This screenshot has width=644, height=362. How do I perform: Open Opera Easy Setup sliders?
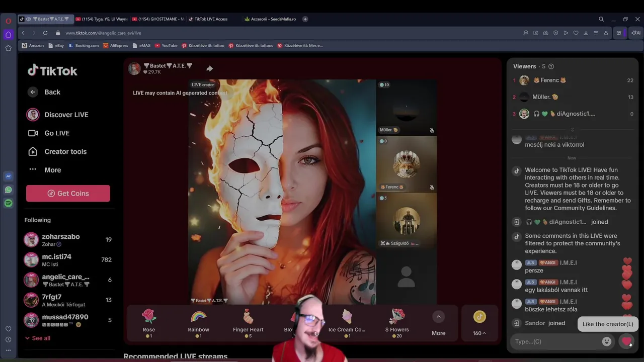[596, 33]
